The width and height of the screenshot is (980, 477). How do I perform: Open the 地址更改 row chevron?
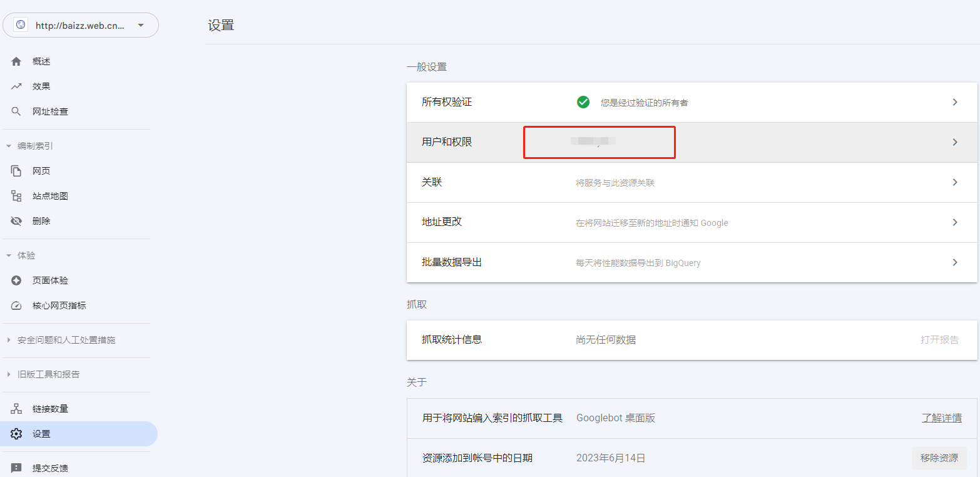(x=955, y=222)
